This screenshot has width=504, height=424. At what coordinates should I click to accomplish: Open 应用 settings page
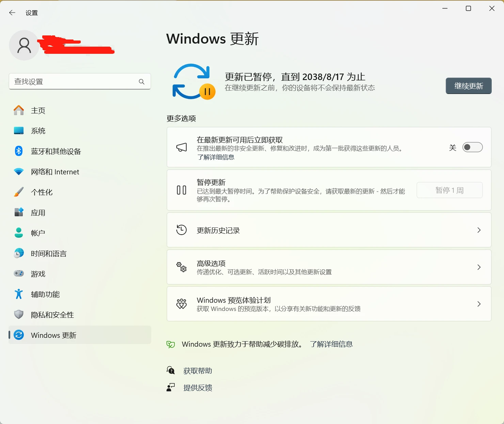pyautogui.click(x=80, y=213)
